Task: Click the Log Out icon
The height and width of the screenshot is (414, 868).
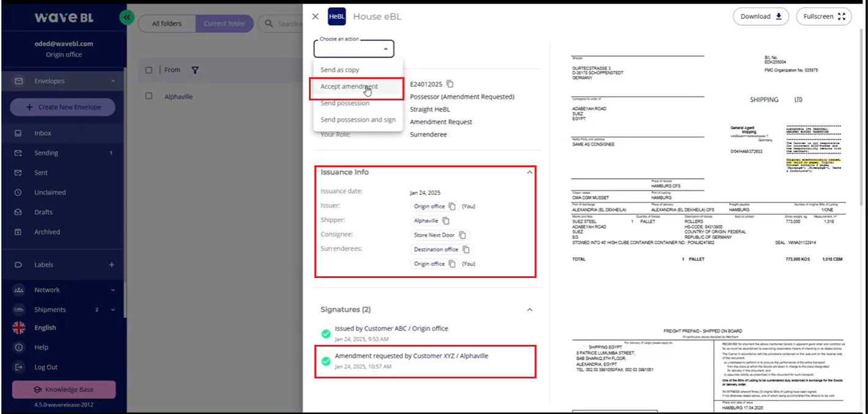Action: [x=19, y=367]
